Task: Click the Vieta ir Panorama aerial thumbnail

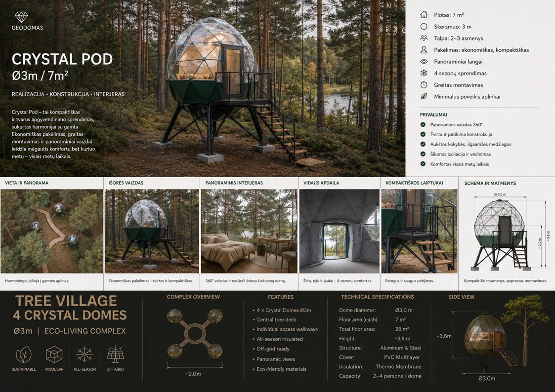Action: (x=52, y=231)
